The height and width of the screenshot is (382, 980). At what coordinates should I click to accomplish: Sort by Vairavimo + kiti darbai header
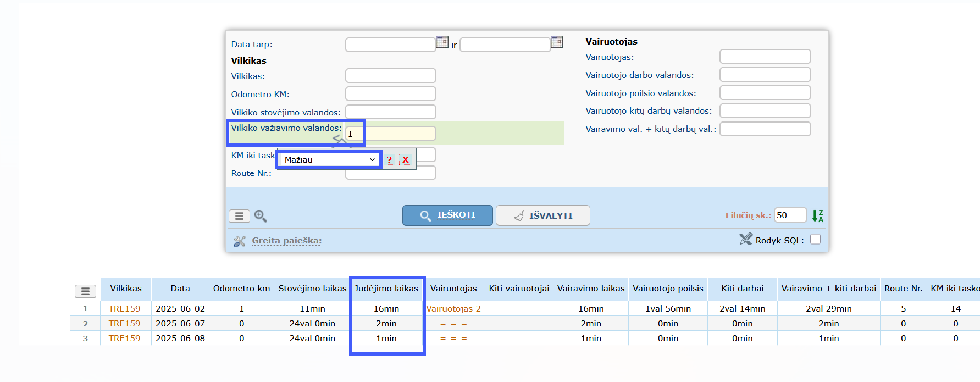[829, 289]
